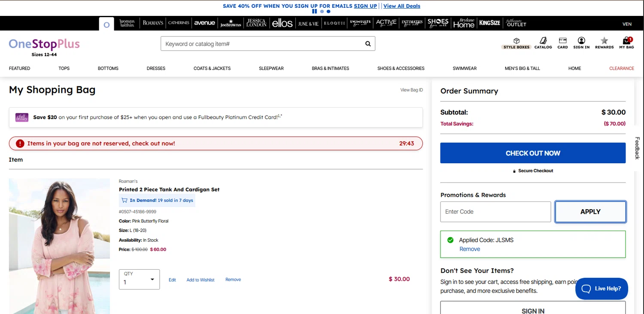The width and height of the screenshot is (644, 314).
Task: Click the cardigan set product thumbnail
Action: (x=59, y=246)
